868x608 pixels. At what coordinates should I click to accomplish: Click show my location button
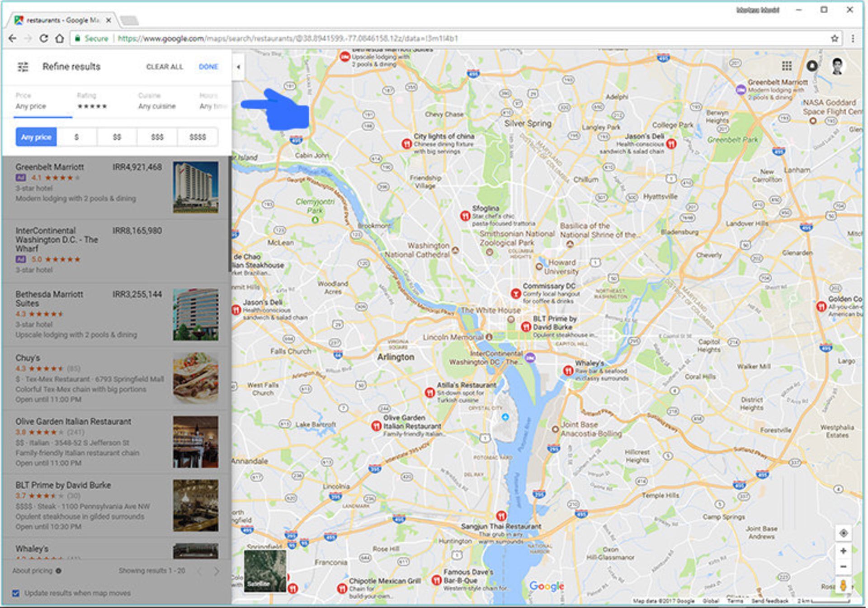[843, 533]
